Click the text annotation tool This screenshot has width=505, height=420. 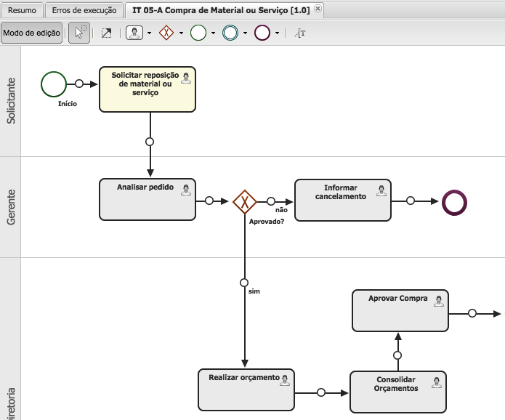coord(299,33)
